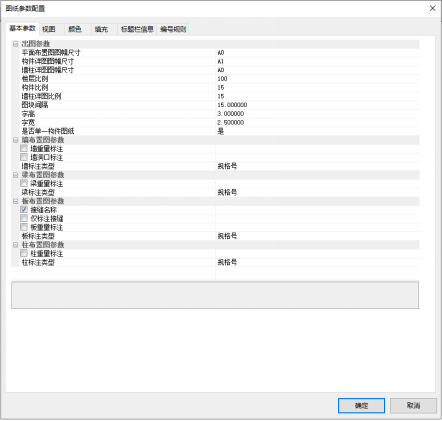Select the 楼层比例 value 100 field
Screen dimensions: 442x421
click(317, 79)
